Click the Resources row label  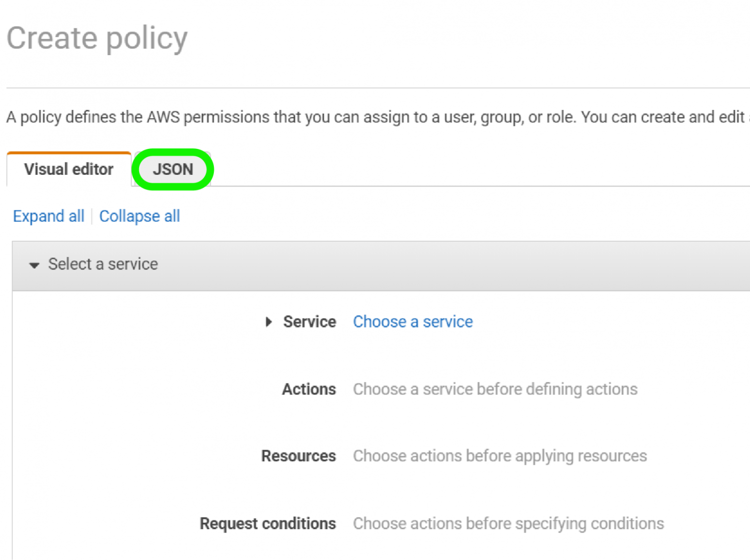click(x=298, y=456)
